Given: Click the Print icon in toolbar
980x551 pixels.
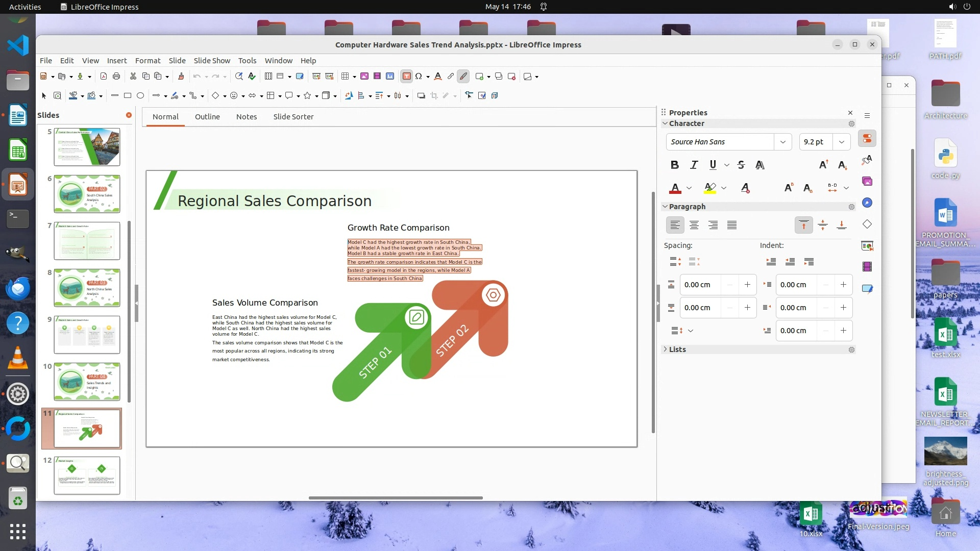Looking at the screenshot, I should 116,77.
